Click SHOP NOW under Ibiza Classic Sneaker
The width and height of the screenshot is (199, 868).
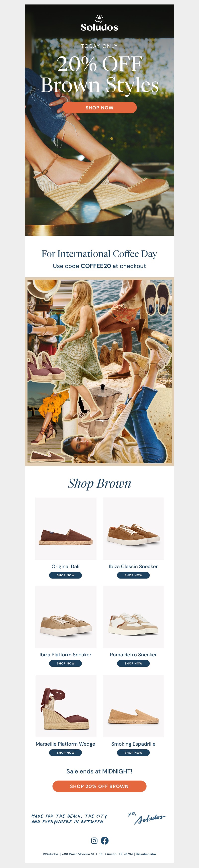pyautogui.click(x=133, y=575)
